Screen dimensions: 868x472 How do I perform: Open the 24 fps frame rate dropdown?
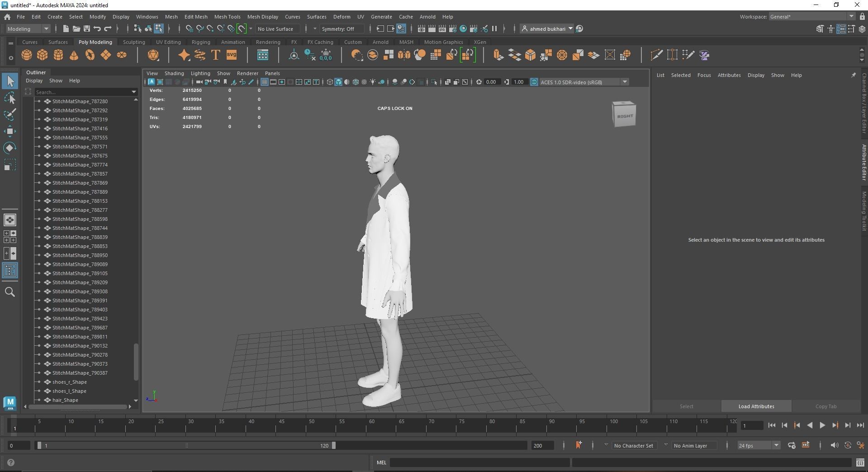(x=776, y=445)
